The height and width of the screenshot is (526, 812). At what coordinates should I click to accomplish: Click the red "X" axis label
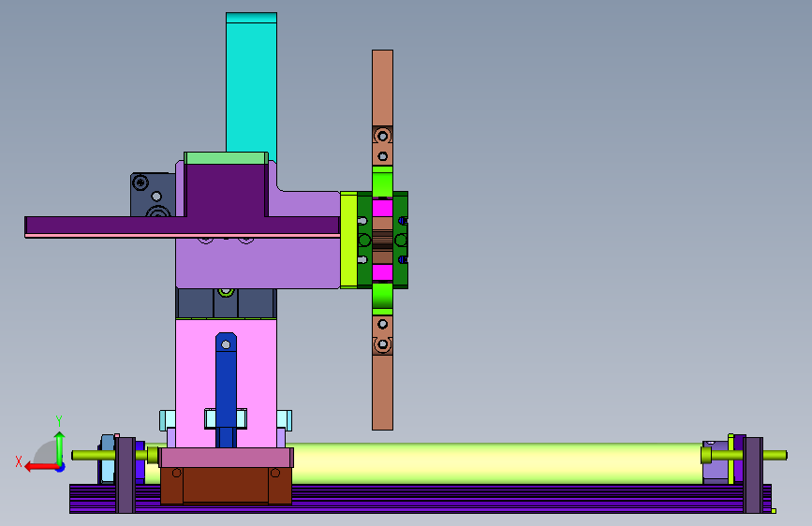pos(19,461)
